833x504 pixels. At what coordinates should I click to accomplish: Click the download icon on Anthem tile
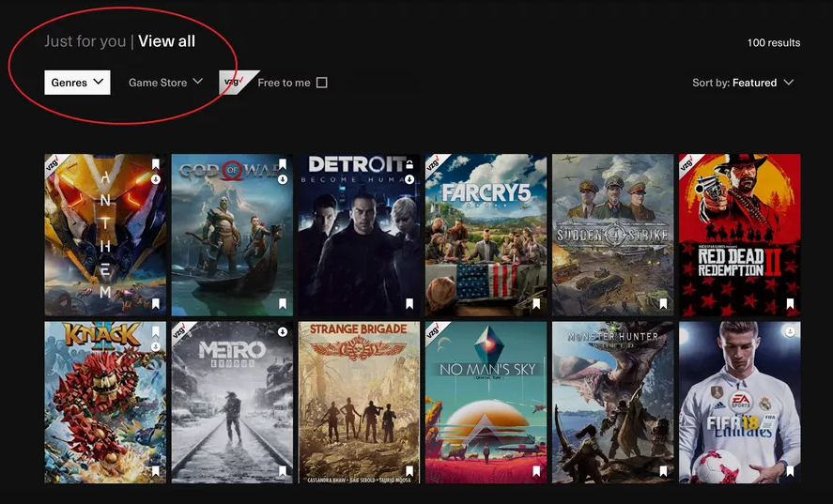coord(156,179)
